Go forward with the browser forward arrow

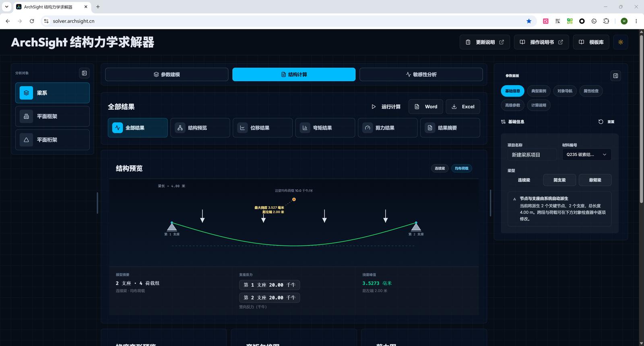point(20,21)
